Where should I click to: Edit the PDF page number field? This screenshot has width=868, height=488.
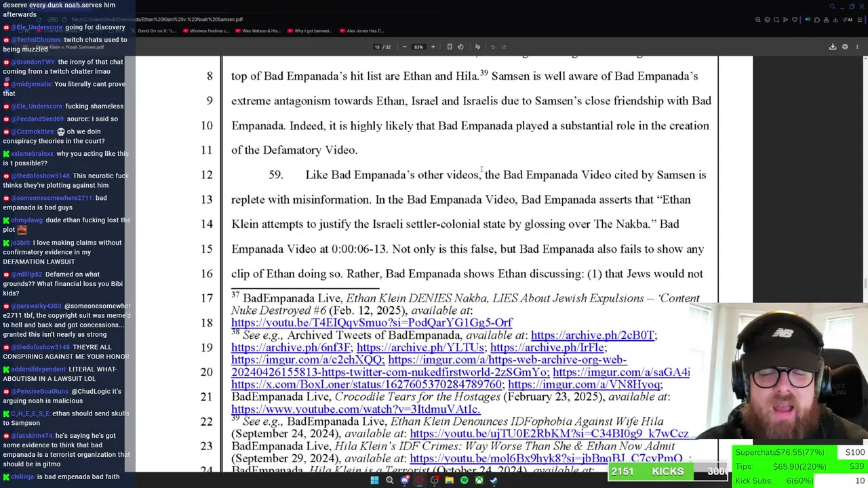click(x=377, y=47)
